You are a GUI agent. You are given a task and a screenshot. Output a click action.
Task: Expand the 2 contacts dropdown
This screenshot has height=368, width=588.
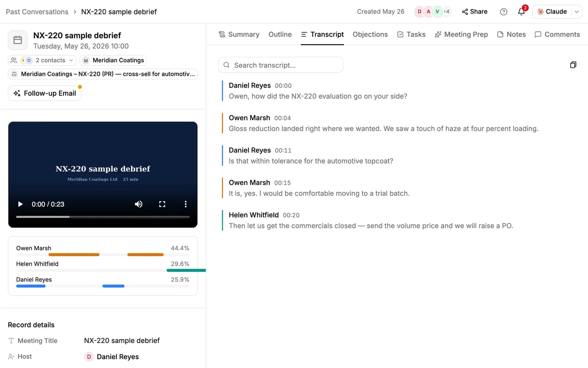[42, 60]
